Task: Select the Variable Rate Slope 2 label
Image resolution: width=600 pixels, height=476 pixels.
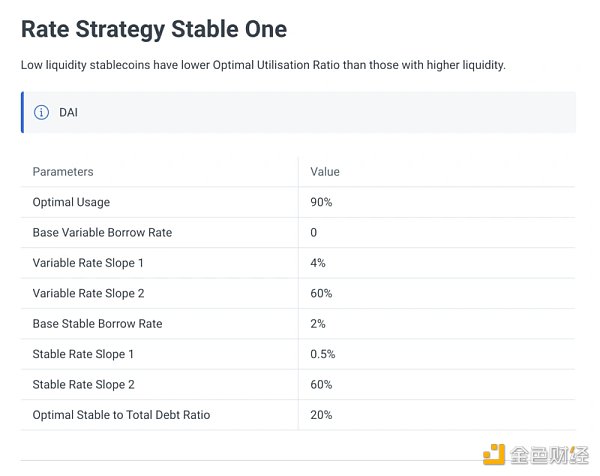Action: 88,293
